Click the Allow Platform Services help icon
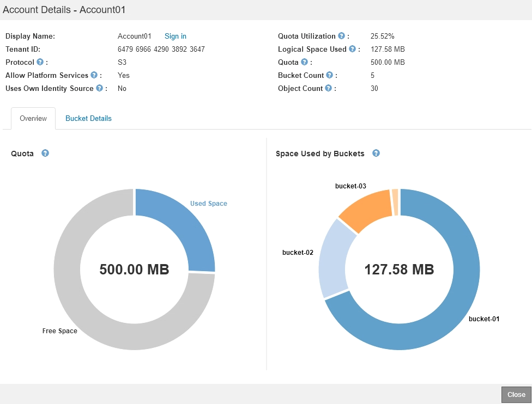Screen dimensions: 532x404 tap(94, 75)
